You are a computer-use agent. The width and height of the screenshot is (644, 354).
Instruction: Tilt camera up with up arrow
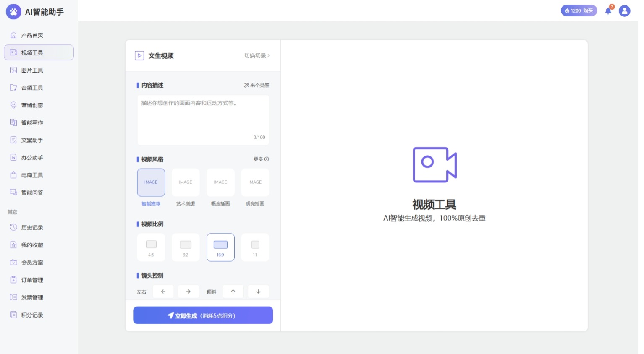click(233, 292)
